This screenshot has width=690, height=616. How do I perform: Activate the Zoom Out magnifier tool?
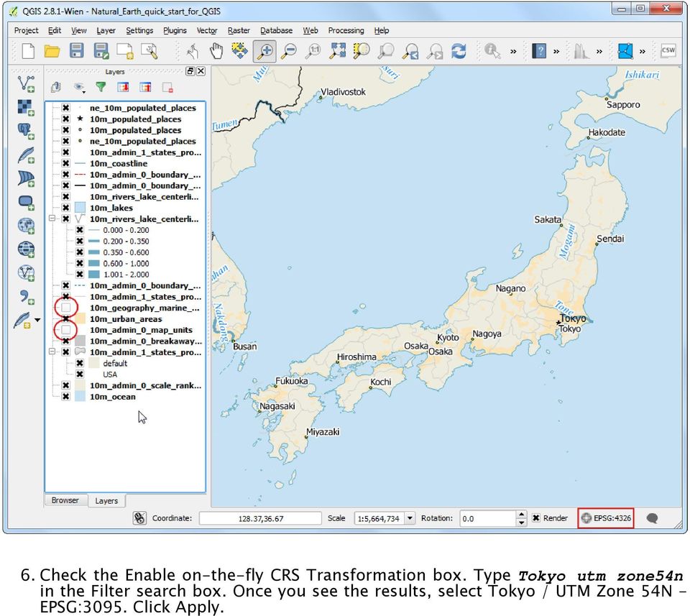[289, 51]
